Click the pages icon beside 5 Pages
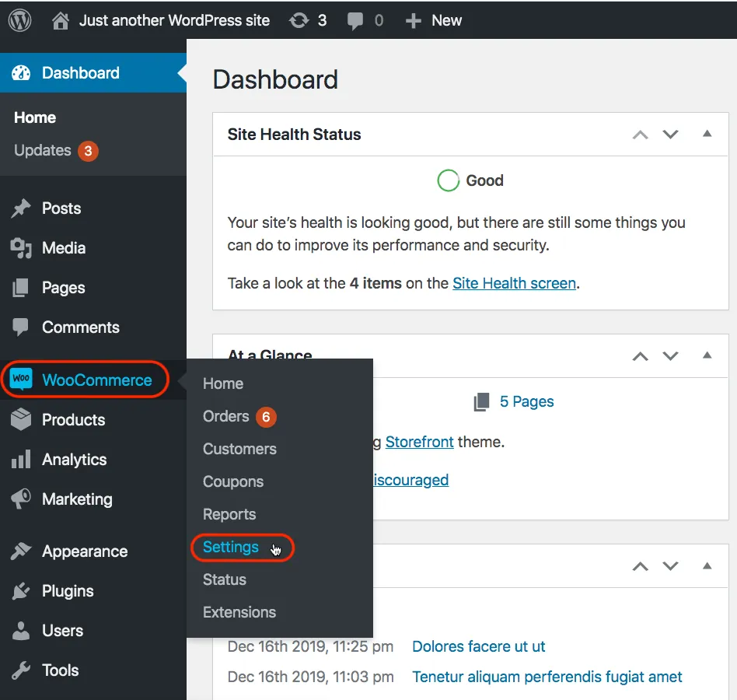Viewport: 737px width, 700px height. tap(482, 402)
